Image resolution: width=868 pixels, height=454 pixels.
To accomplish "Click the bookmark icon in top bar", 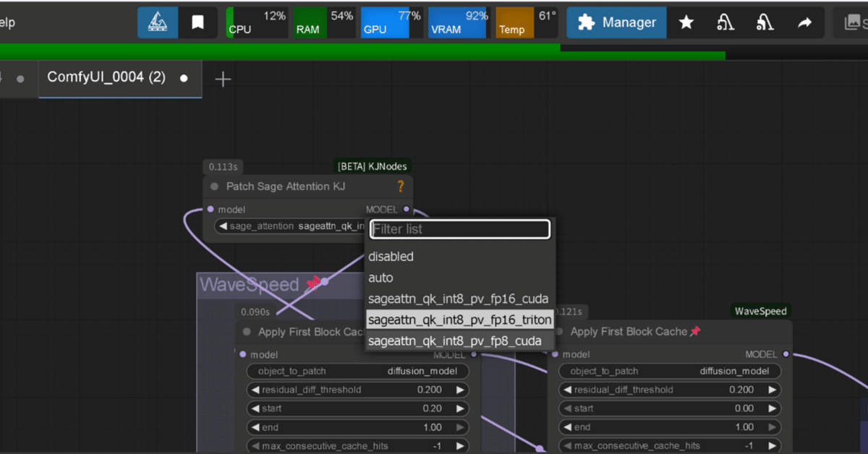I will point(197,23).
